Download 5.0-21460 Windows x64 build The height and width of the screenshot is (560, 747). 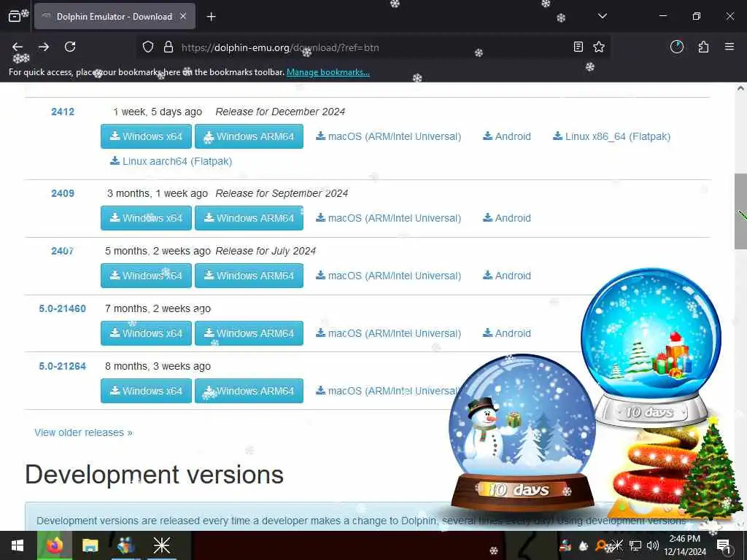(x=146, y=333)
